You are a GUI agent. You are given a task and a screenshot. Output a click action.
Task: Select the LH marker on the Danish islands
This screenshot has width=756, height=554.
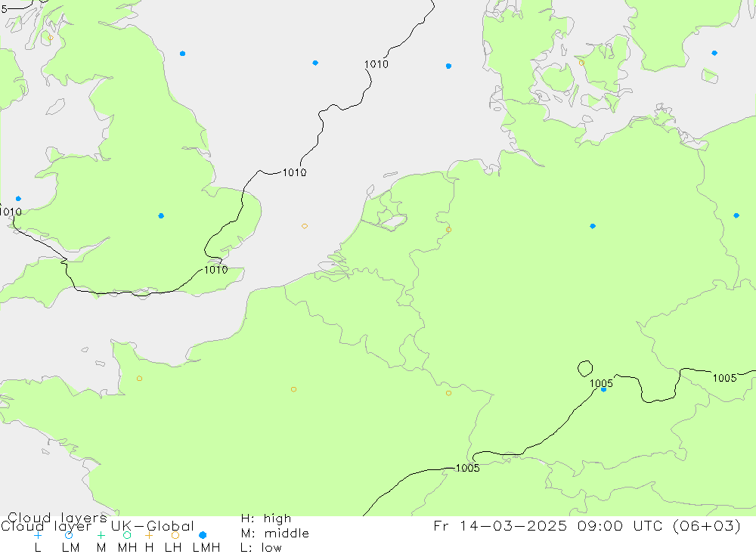point(581,63)
